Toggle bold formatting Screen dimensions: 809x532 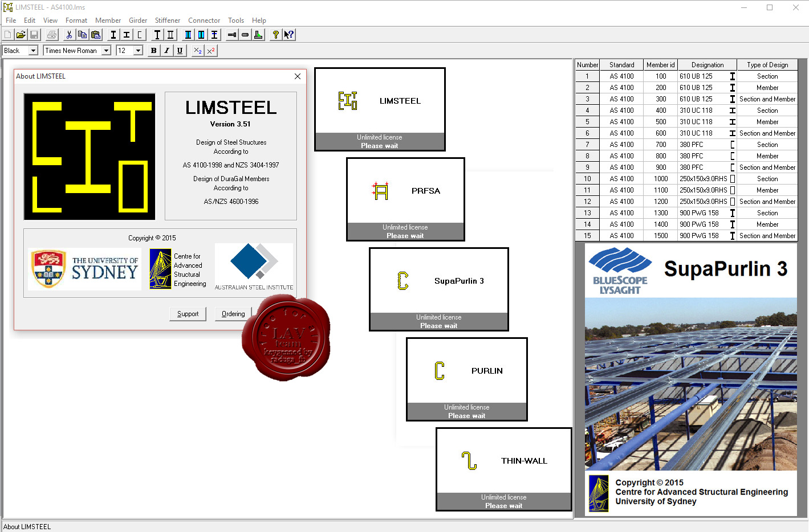[153, 51]
